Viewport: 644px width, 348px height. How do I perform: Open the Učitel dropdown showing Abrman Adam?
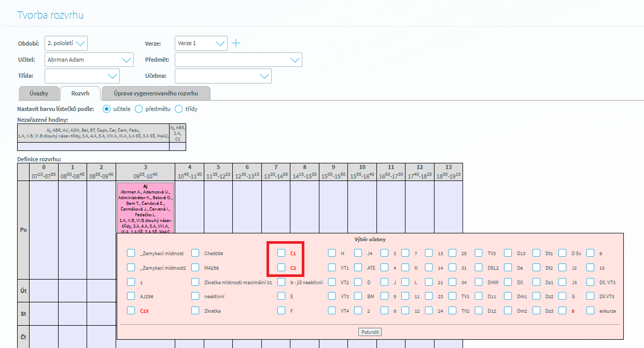point(89,60)
